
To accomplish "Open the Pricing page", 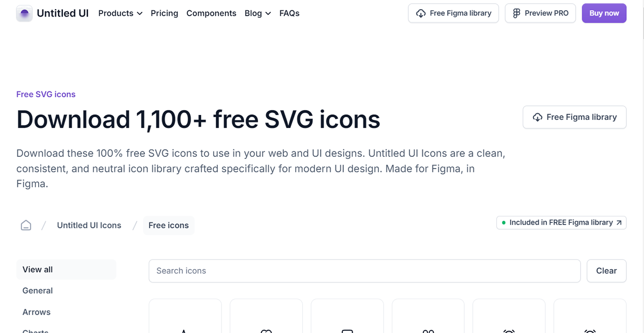I will 164,13.
